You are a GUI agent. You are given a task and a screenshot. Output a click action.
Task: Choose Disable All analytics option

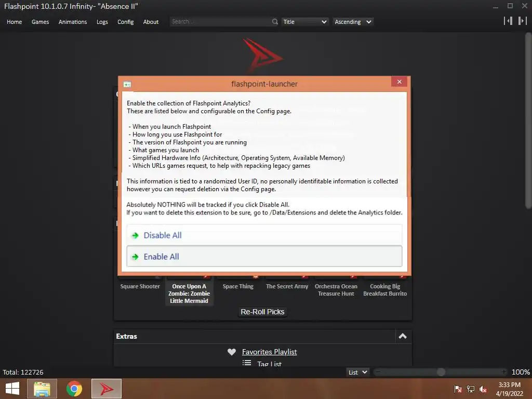click(264, 235)
